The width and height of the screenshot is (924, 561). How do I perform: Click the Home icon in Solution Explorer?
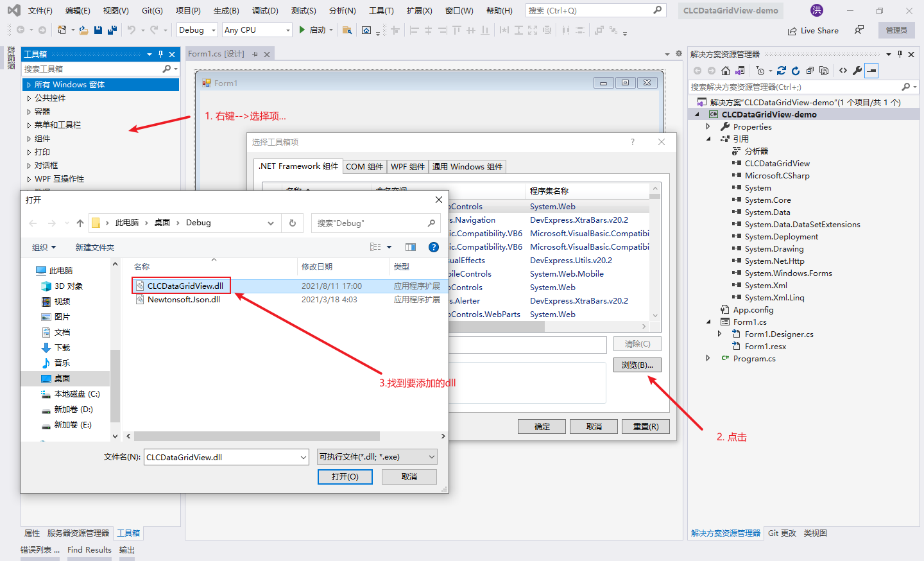point(726,71)
